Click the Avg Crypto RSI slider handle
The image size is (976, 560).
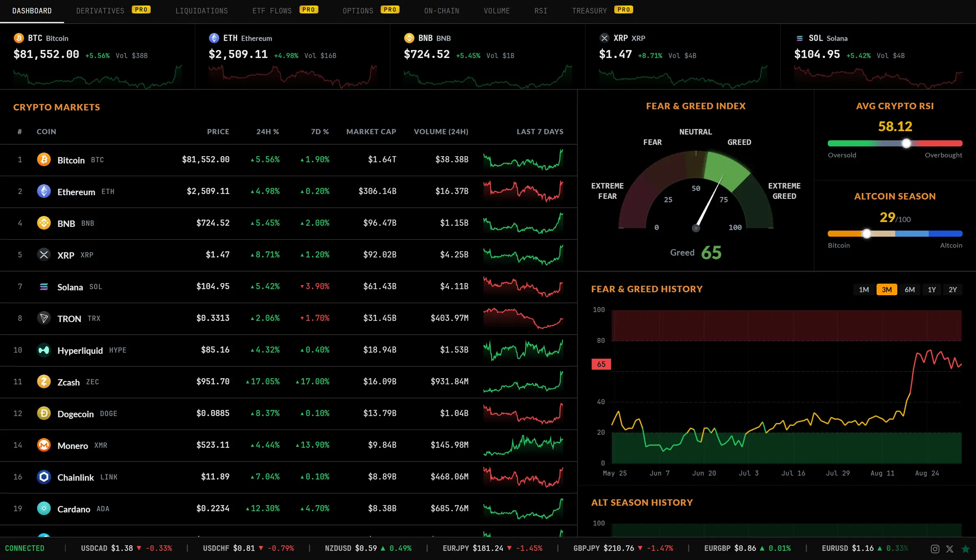[906, 143]
